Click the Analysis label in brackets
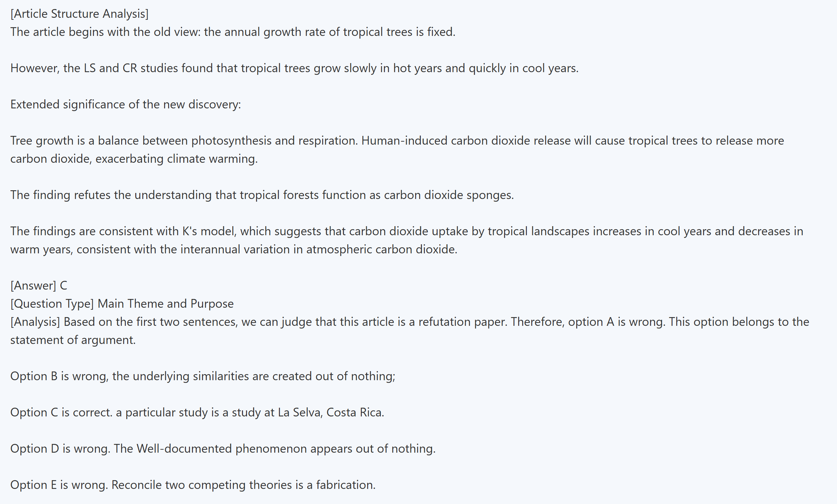This screenshot has width=837, height=504. 35,322
